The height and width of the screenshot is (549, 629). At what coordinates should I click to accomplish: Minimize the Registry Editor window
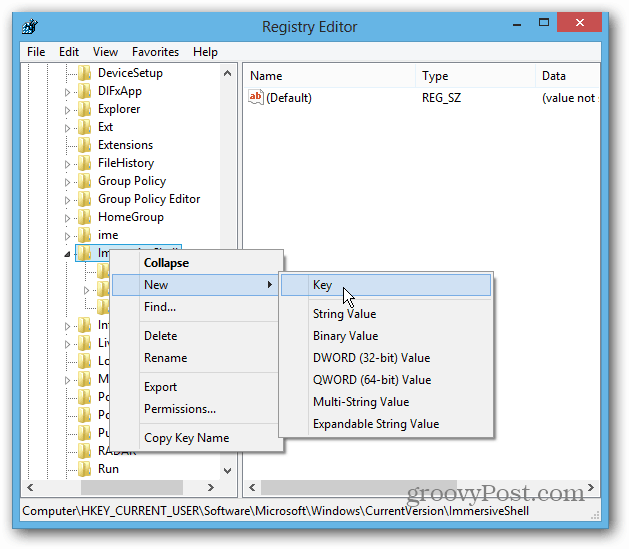(517, 24)
